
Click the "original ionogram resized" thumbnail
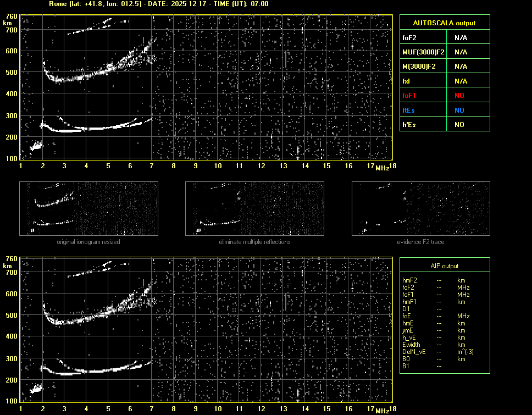coord(88,208)
